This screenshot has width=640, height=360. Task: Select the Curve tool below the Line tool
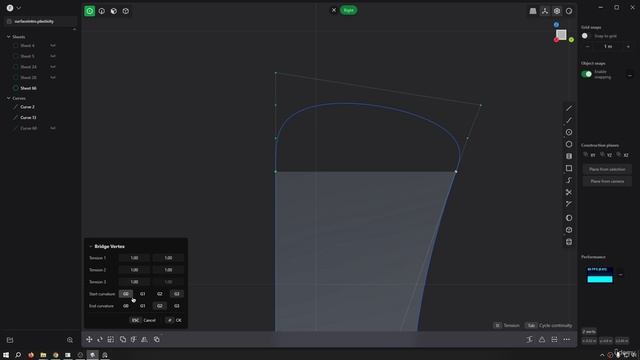[569, 120]
